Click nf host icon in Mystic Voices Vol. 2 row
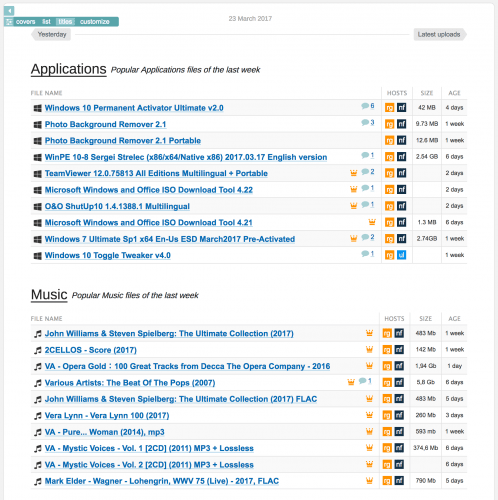Image resolution: width=498 pixels, height=500 pixels. [399, 464]
